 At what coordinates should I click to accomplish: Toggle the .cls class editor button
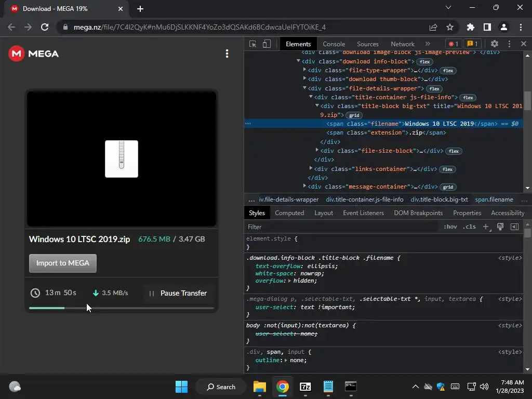click(x=469, y=227)
